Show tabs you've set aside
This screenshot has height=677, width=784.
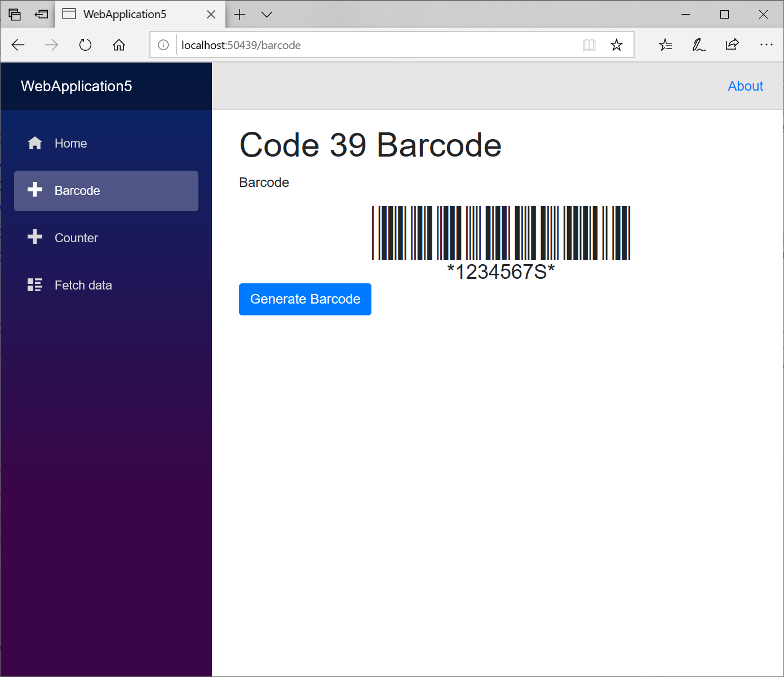[x=15, y=15]
